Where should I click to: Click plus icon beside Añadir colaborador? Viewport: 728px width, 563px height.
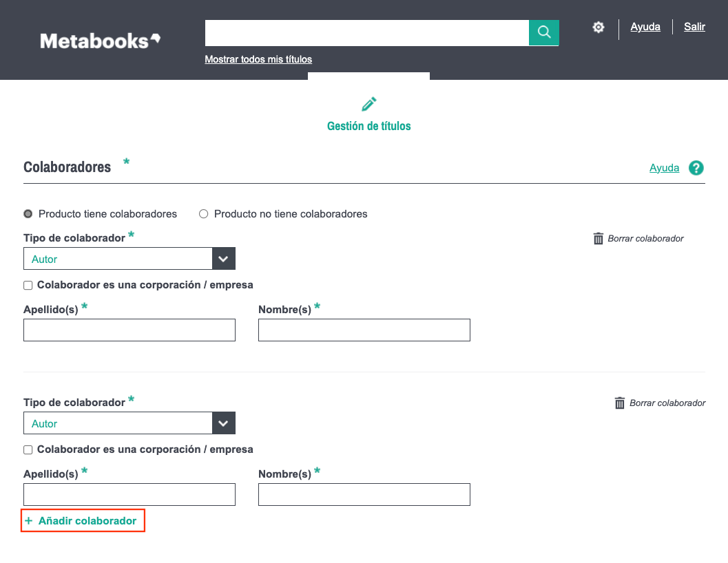tap(29, 521)
